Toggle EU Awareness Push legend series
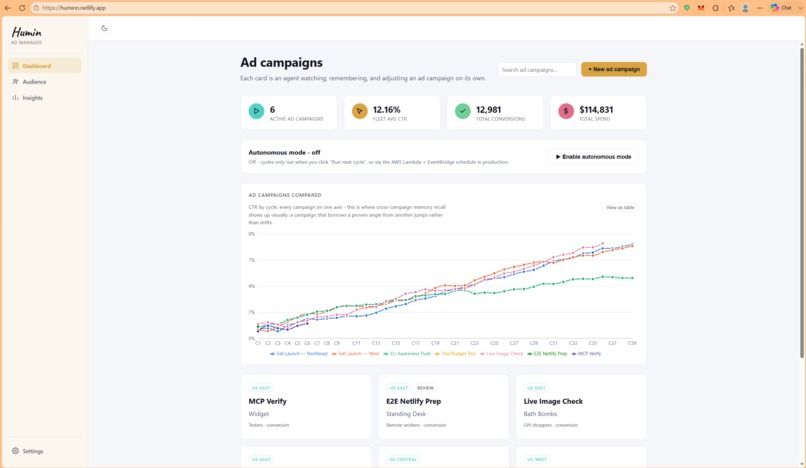806x468 pixels. 407,354
